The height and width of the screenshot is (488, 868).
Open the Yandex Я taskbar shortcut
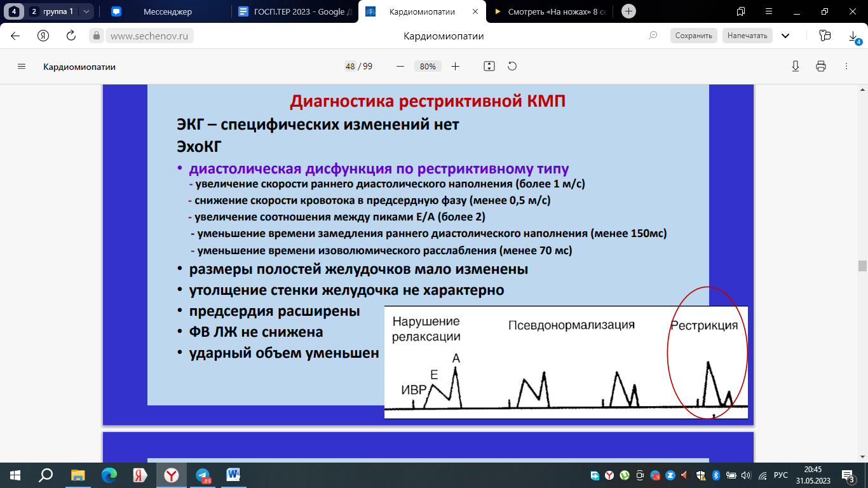pos(140,475)
